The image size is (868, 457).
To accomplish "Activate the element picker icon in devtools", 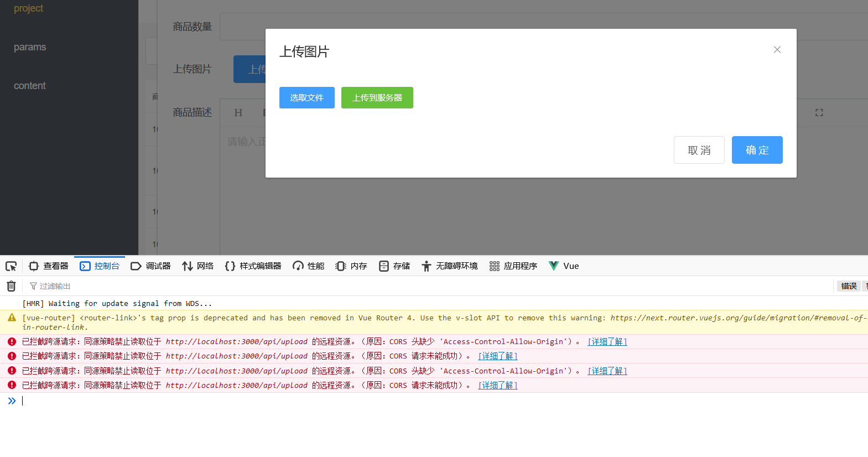I will pos(11,266).
